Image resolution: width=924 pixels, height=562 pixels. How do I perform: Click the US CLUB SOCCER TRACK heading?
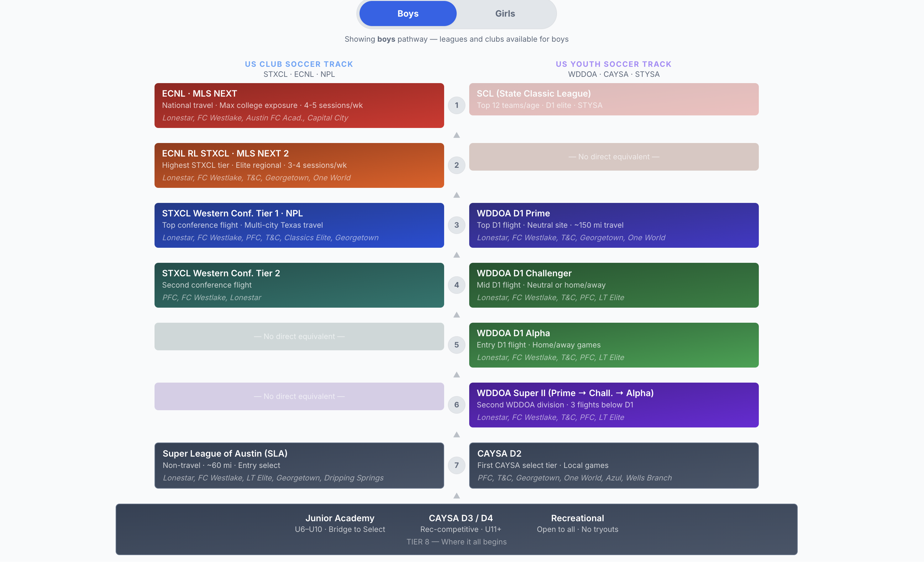[x=299, y=64]
